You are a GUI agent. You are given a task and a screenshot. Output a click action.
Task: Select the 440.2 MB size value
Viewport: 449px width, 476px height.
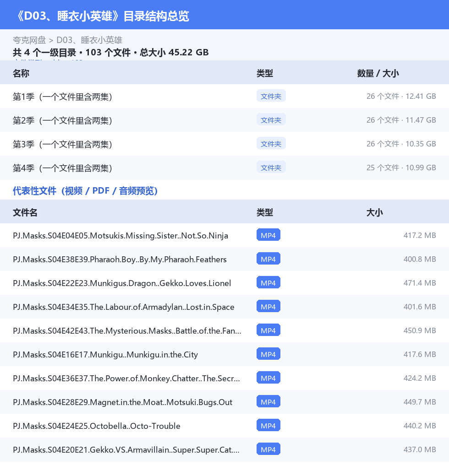420,426
